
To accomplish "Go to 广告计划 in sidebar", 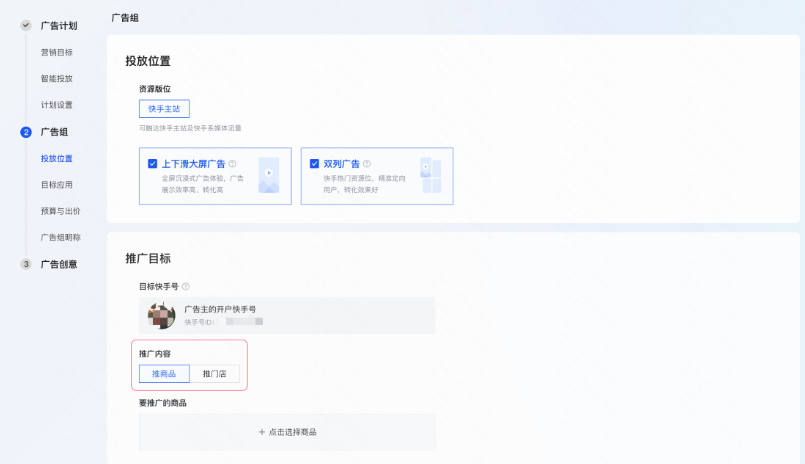I will [x=59, y=26].
